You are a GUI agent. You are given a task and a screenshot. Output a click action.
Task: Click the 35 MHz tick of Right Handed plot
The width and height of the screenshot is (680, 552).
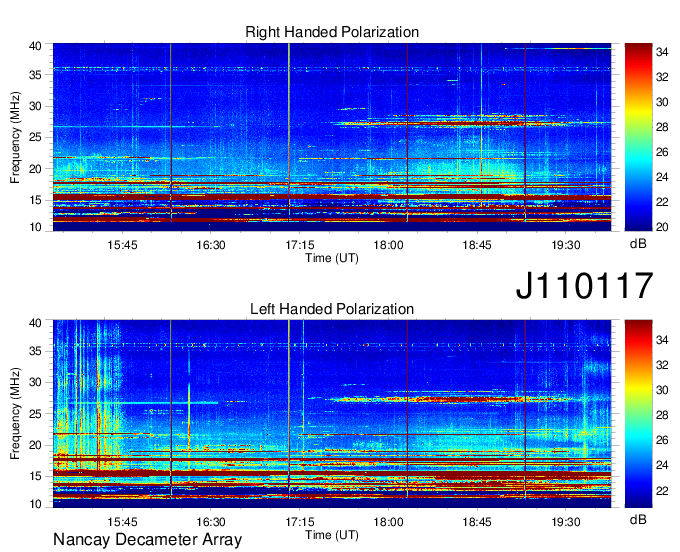coord(36,75)
